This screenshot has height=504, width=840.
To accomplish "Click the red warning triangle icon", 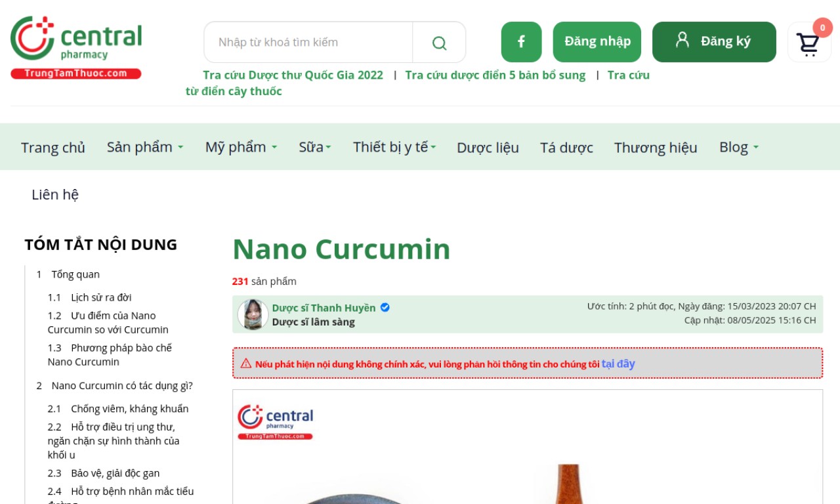I will coord(246,364).
